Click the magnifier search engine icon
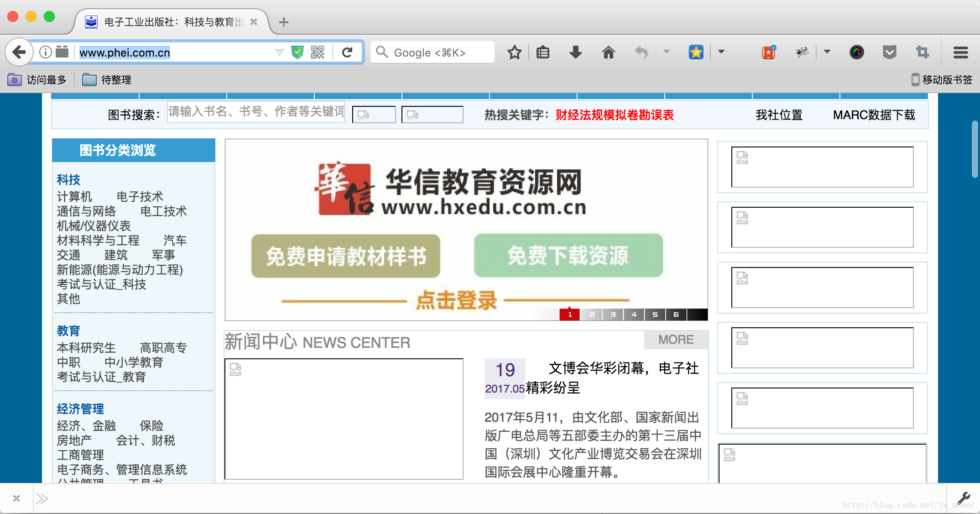The image size is (980, 514). (382, 52)
